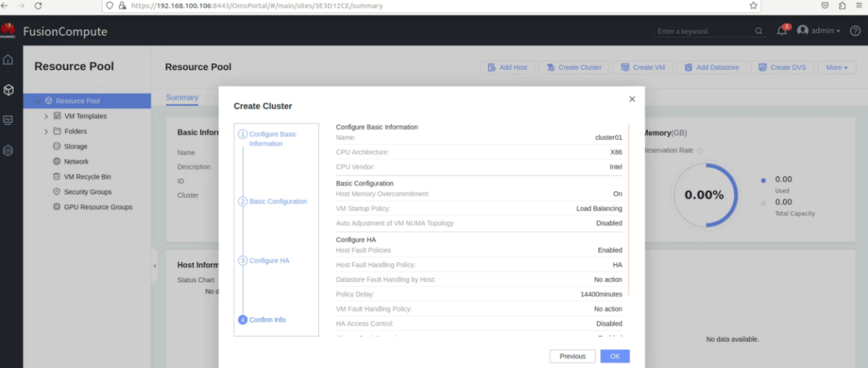Screen dimensions: 868x368
Task: Expand the VM Templates tree node
Action: (x=46, y=116)
